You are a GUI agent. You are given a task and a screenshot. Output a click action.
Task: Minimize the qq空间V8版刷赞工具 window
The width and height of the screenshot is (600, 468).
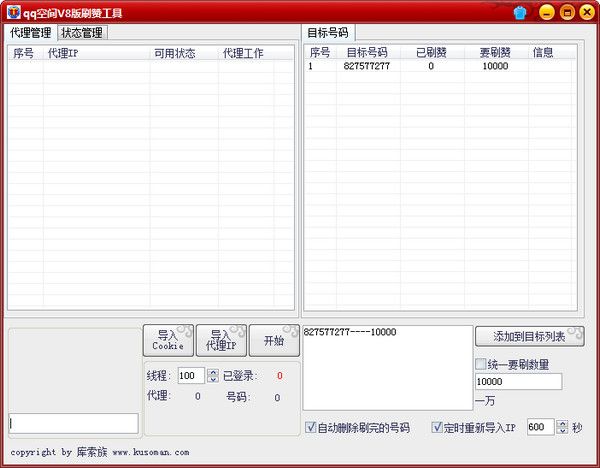point(546,12)
